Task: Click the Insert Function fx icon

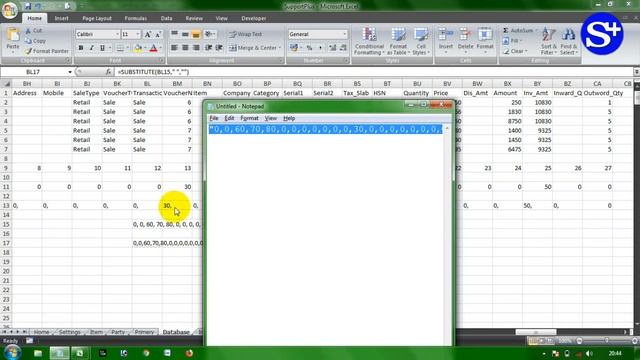Action: (x=108, y=72)
